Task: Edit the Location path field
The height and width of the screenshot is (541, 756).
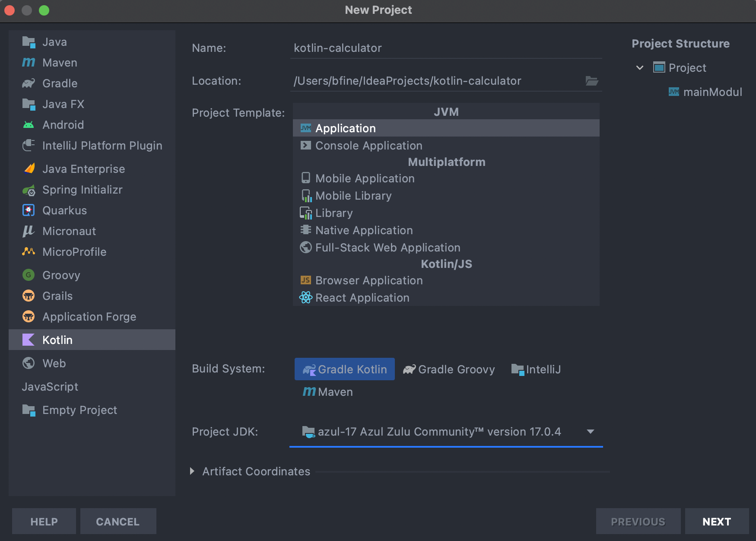Action: coord(436,81)
